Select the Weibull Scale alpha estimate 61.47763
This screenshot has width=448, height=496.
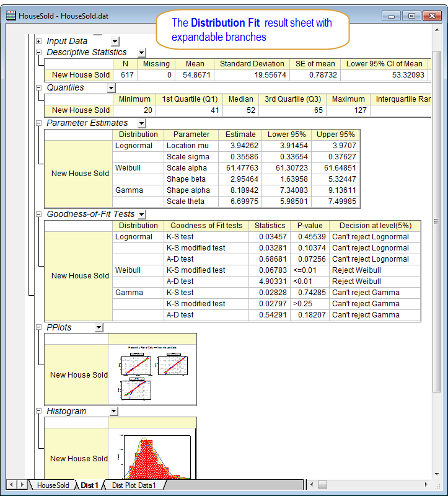240,168
